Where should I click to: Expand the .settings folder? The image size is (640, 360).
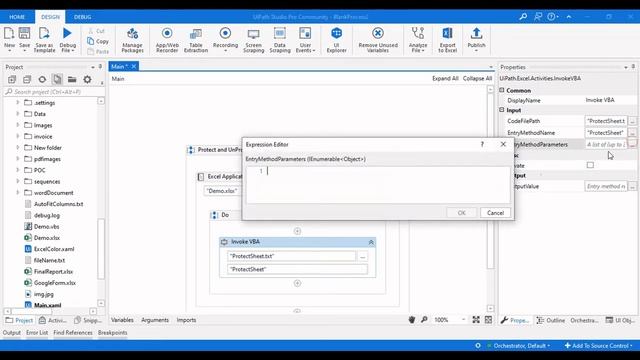pos(18,102)
